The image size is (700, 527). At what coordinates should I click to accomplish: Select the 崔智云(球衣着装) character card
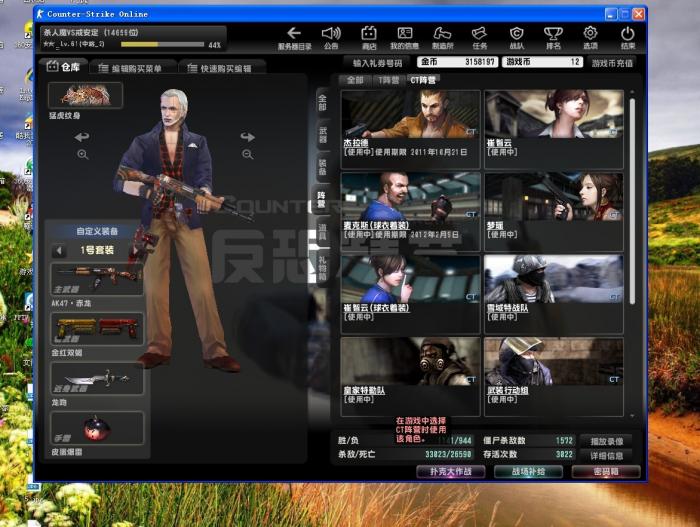click(410, 294)
